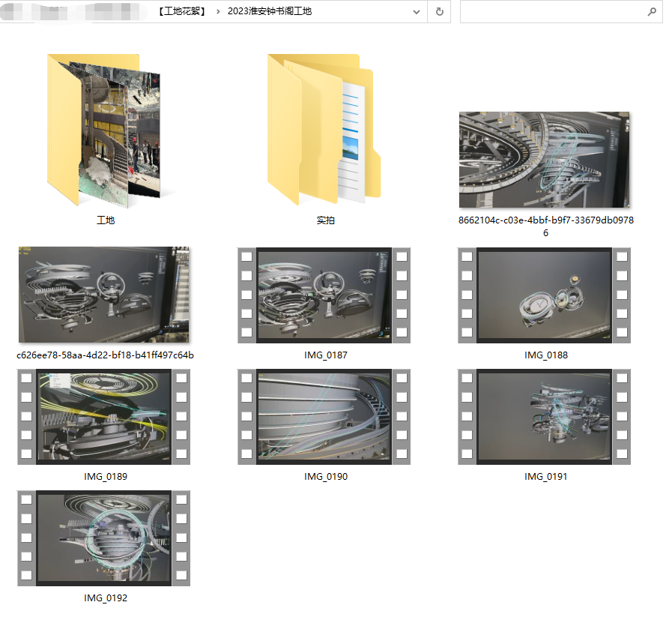Expand the address bar history dropdown
The image size is (672, 617).
417,12
